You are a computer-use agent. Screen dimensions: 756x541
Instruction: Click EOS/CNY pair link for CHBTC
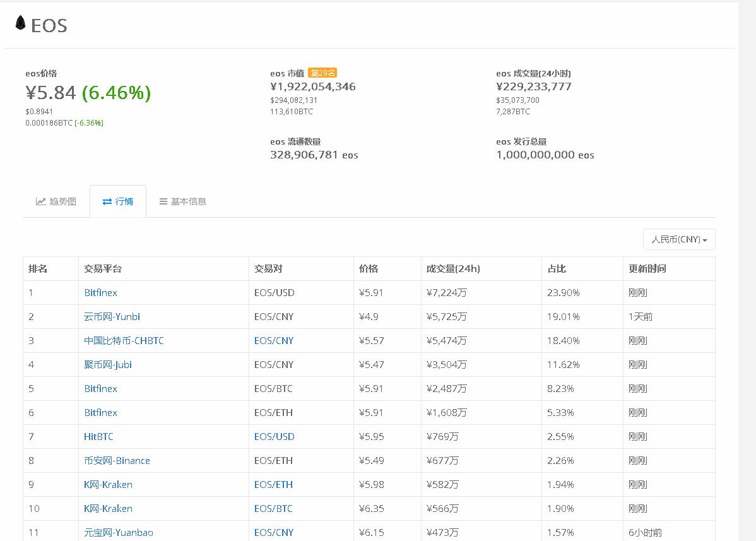coord(274,341)
